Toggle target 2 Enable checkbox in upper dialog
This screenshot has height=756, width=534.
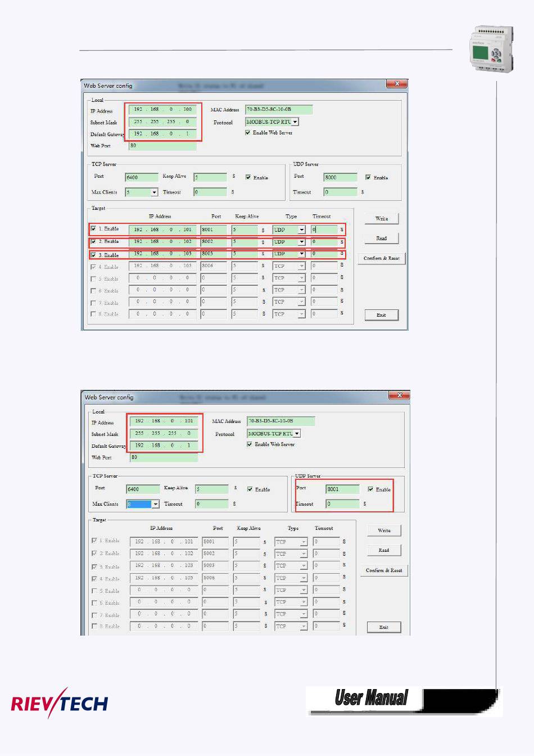pyautogui.click(x=93, y=242)
